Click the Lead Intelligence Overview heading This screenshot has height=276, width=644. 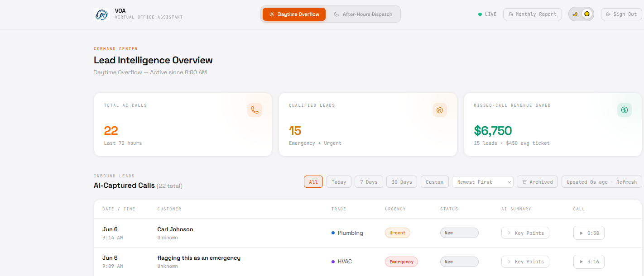(153, 60)
